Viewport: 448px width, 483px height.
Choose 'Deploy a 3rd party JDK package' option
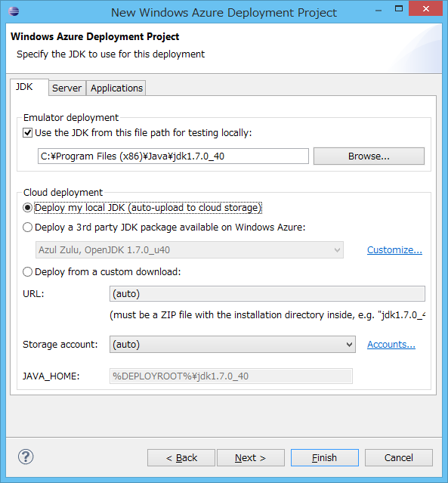tap(28, 228)
